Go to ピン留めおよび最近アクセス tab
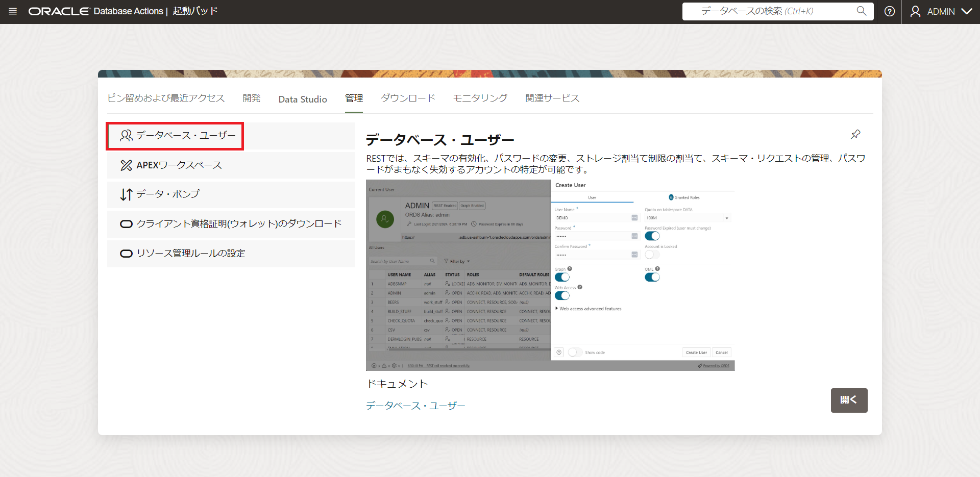This screenshot has width=980, height=477. click(x=166, y=98)
